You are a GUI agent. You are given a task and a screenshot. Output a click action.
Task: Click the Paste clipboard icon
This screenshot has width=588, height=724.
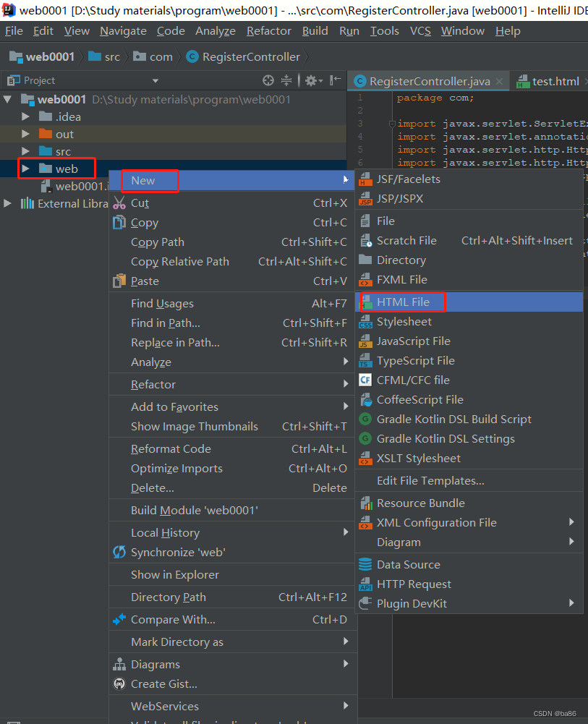119,281
